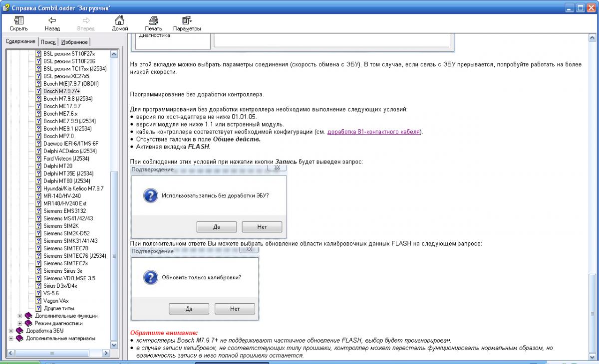Select Bosch ME9.1 (J2534) topic

pos(67,128)
